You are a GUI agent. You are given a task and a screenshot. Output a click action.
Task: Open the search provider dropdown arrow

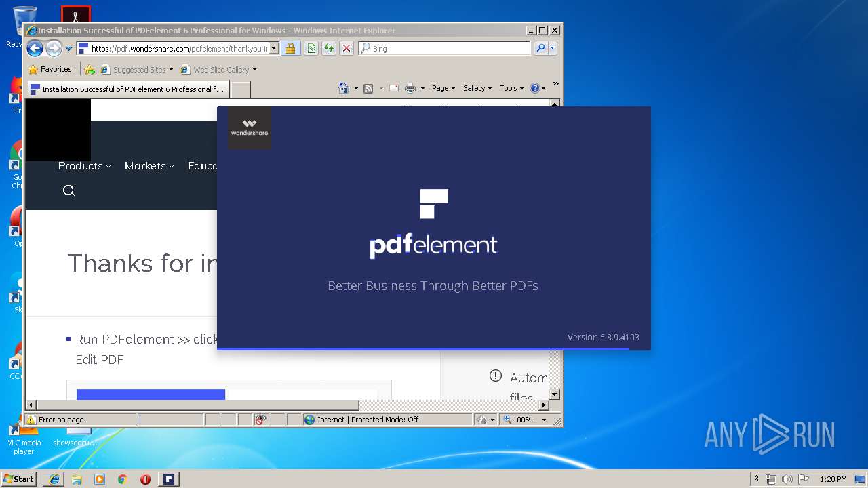pos(552,48)
